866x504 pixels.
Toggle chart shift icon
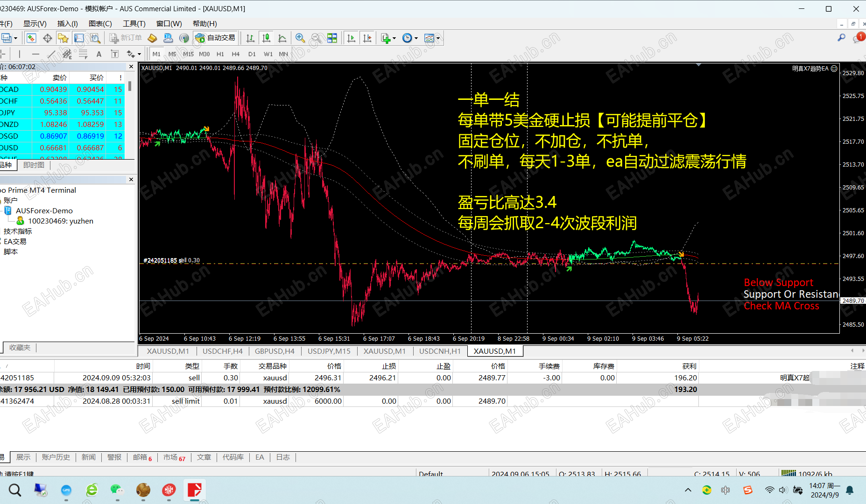click(x=367, y=38)
